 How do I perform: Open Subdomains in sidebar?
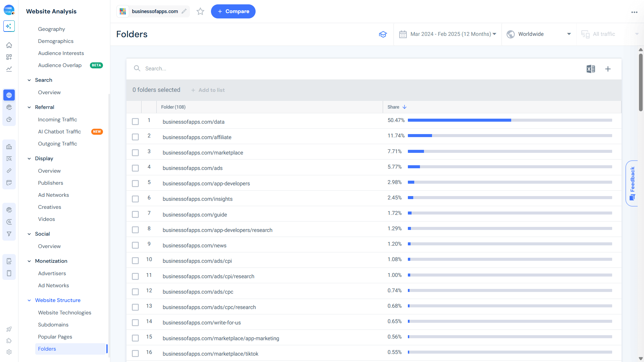point(53,325)
